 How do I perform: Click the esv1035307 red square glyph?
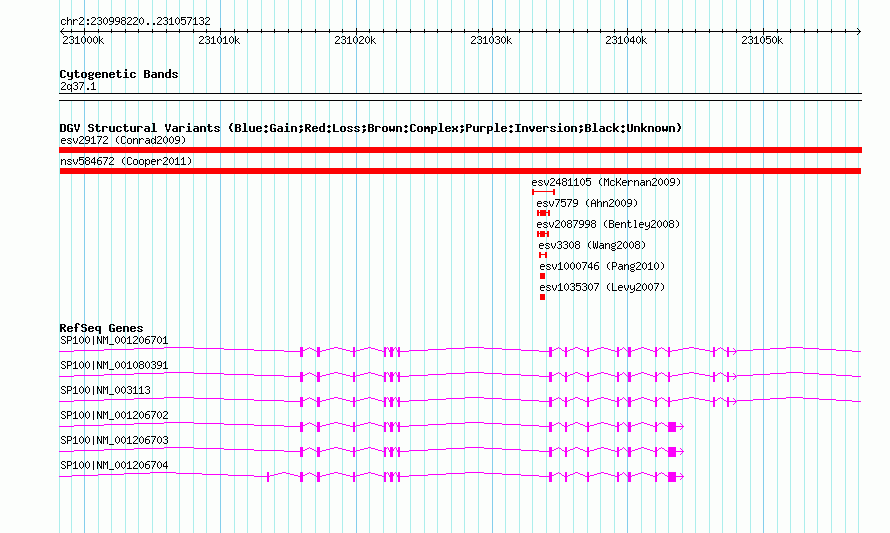point(543,297)
